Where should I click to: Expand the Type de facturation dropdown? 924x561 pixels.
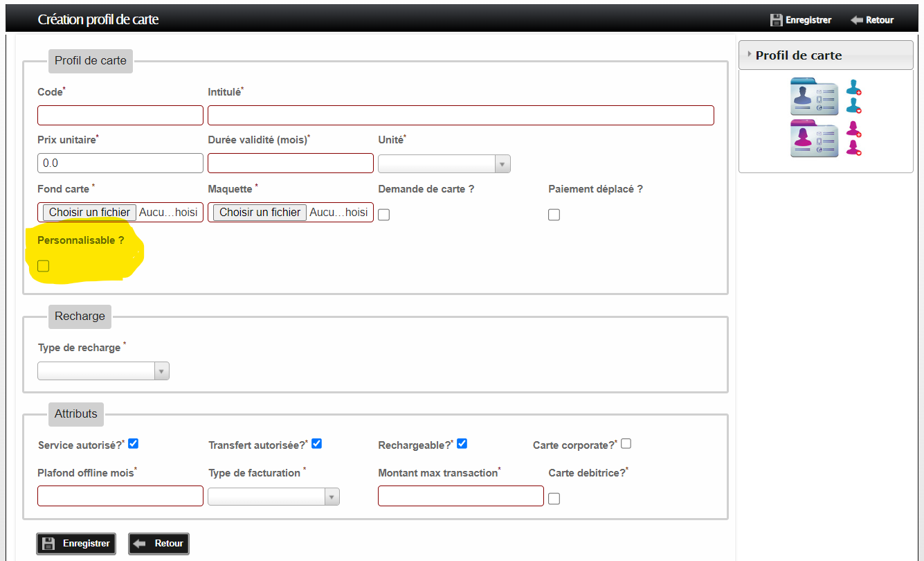click(273, 497)
